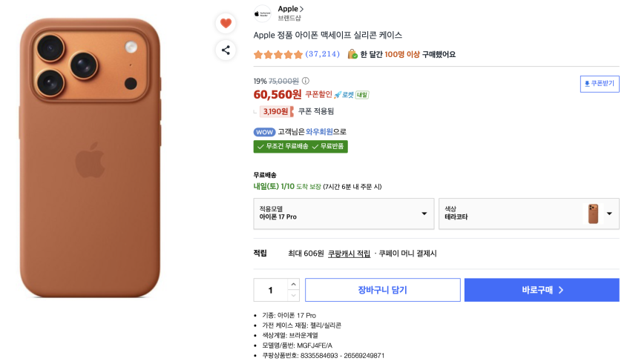The image size is (630, 364).
Task: Click the 바로구매 buy now button
Action: (542, 290)
